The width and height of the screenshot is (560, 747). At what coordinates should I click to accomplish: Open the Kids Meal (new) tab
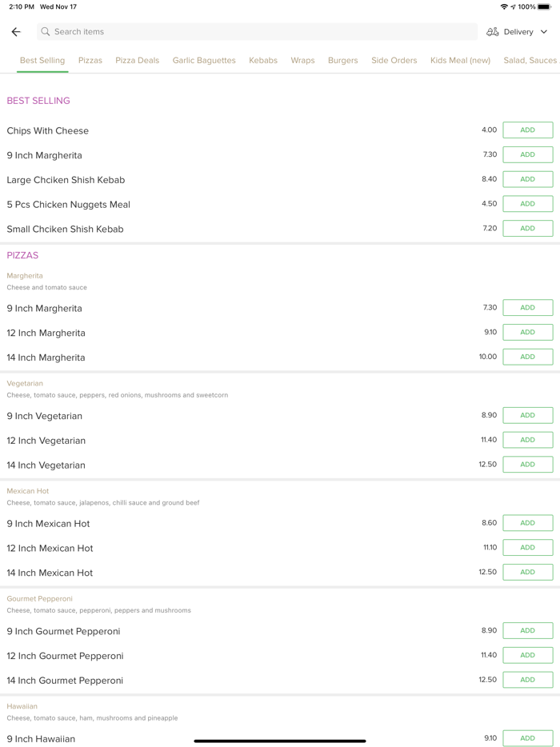460,61
